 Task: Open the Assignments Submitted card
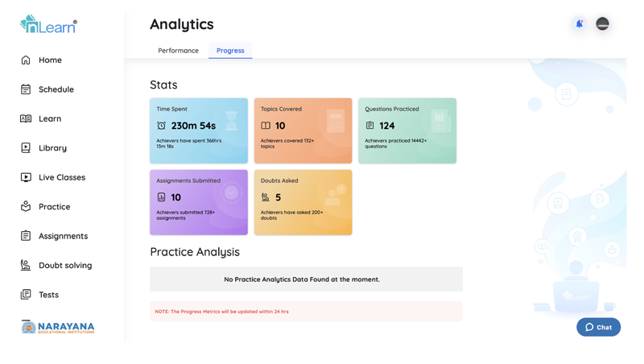pos(199,202)
